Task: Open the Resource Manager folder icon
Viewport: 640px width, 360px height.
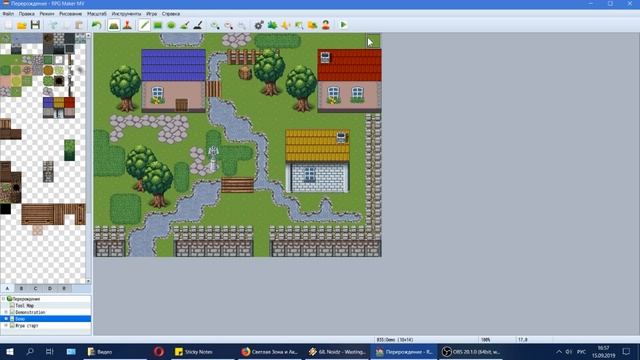Action: click(312, 25)
